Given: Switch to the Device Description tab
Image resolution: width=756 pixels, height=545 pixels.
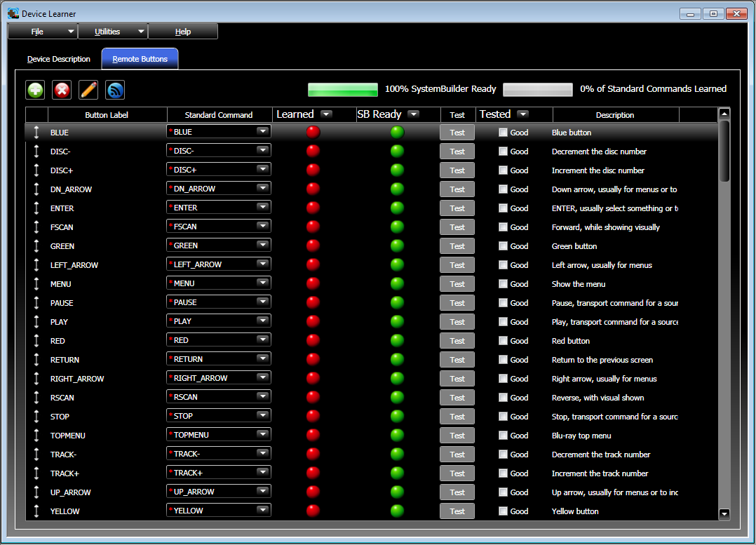Looking at the screenshot, I should click(59, 59).
